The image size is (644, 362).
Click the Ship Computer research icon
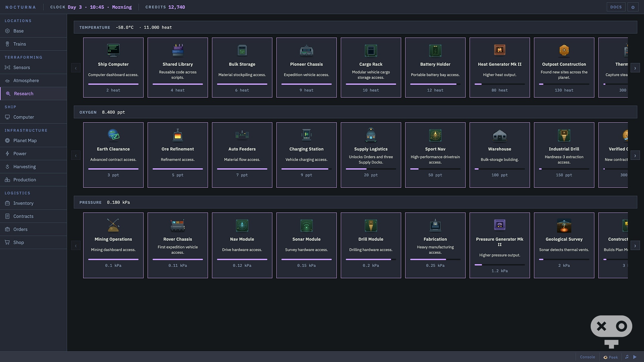click(x=113, y=50)
